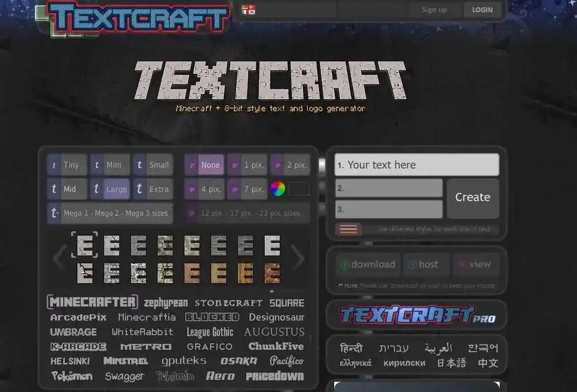The image size is (577, 392).
Task: Switch to the Japanese language option
Action: tap(452, 363)
